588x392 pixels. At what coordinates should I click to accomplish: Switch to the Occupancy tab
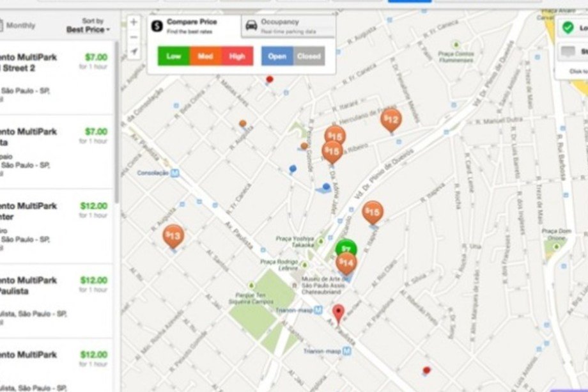288,26
